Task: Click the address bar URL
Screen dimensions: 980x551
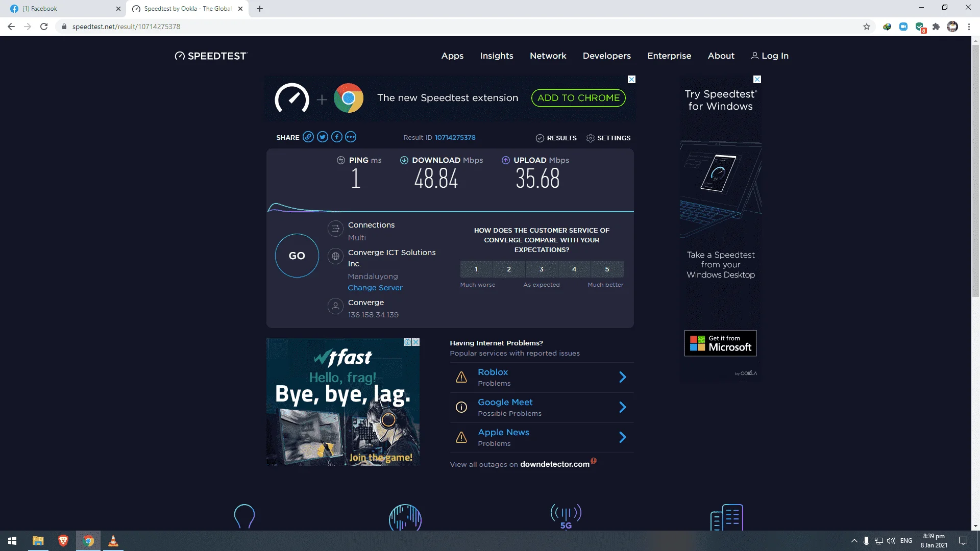Action: tap(126, 27)
